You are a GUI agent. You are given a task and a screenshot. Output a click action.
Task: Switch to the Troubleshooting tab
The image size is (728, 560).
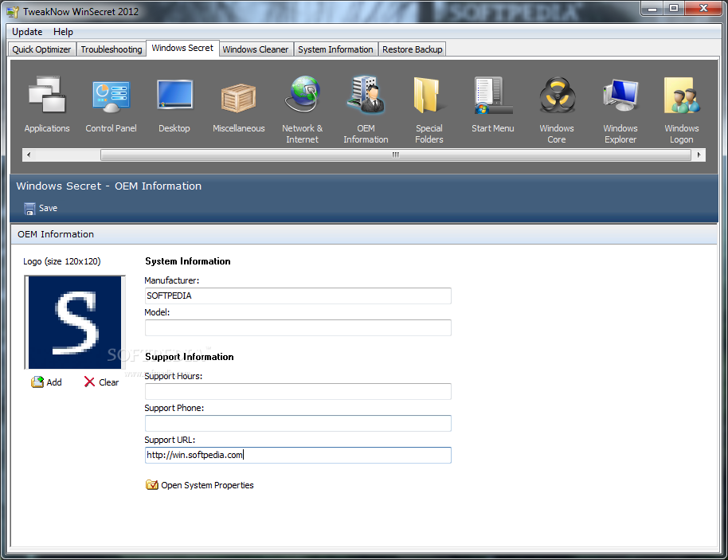coord(112,49)
